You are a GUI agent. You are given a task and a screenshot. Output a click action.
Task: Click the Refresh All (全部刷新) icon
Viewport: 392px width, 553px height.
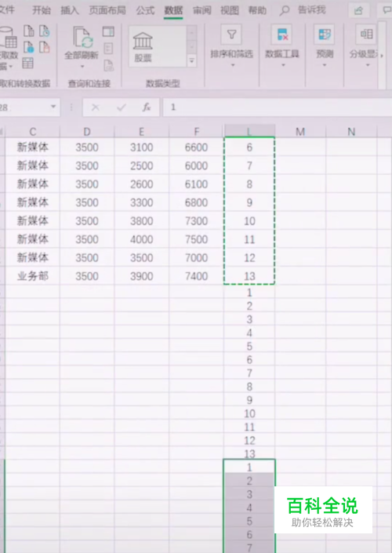pos(83,38)
